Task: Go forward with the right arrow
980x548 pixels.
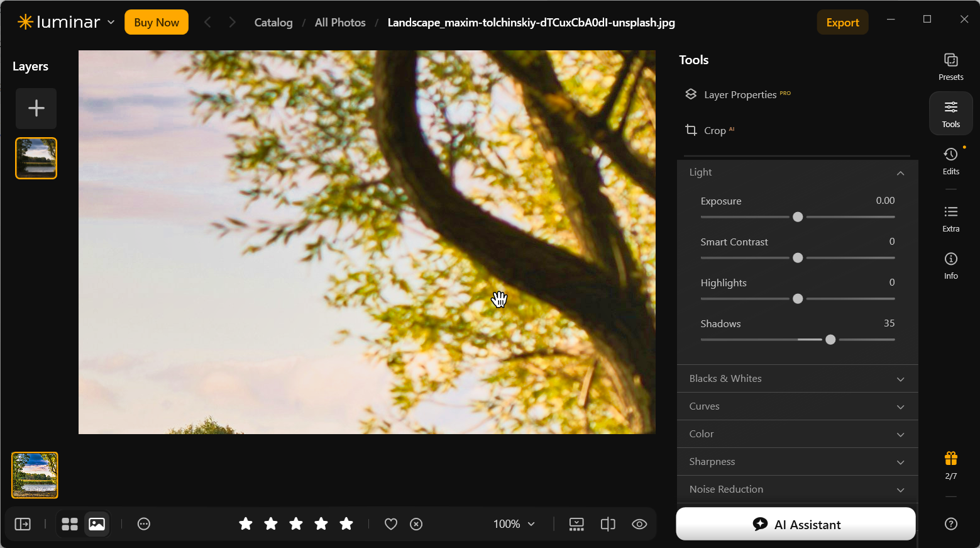Action: click(233, 23)
